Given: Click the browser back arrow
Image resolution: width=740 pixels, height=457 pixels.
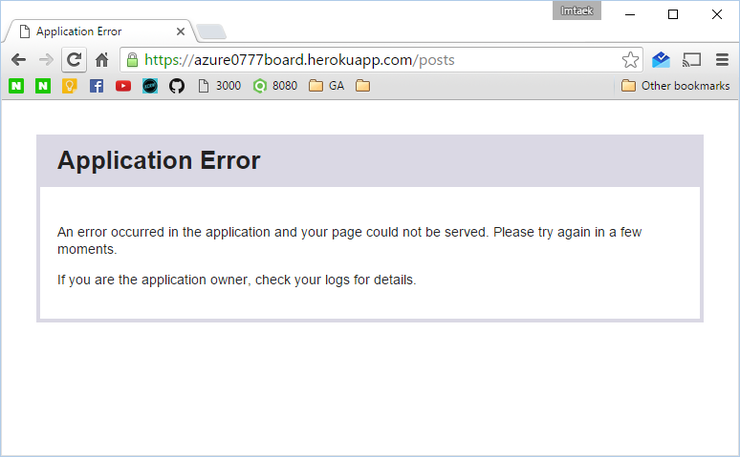Looking at the screenshot, I should (x=18, y=60).
